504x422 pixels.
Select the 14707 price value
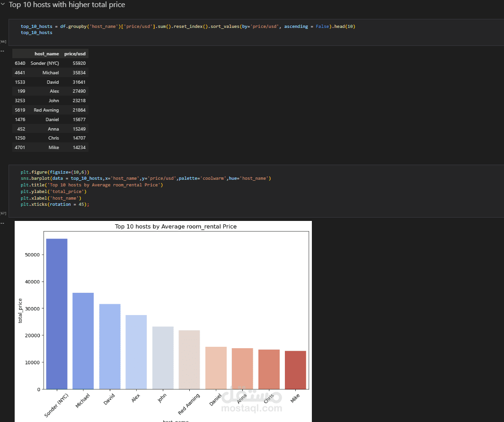[x=79, y=138]
